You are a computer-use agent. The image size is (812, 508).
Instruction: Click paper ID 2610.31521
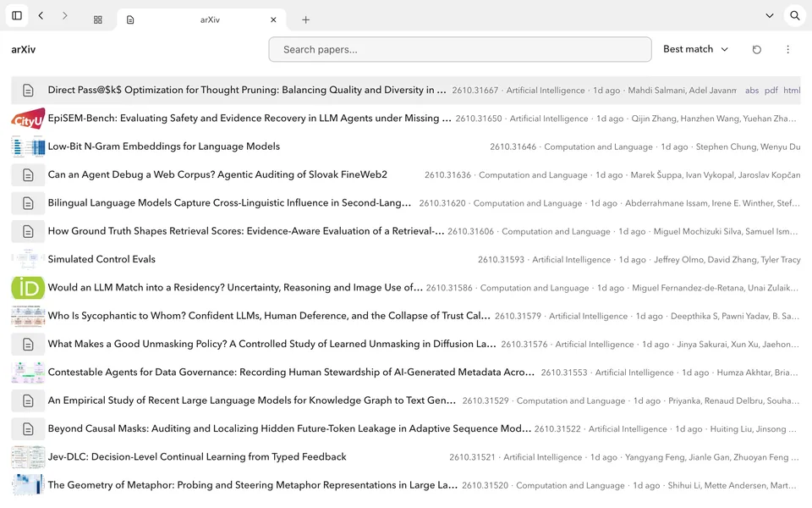tap(472, 457)
